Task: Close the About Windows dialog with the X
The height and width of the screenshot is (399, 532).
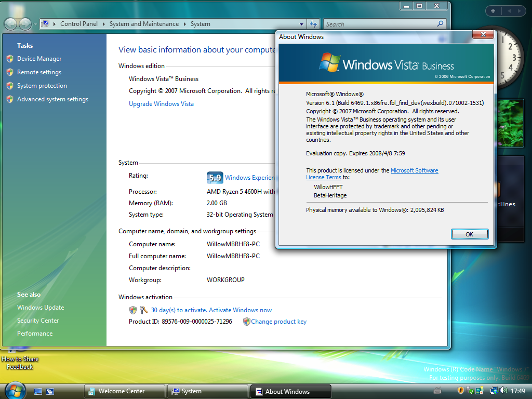Action: point(483,34)
